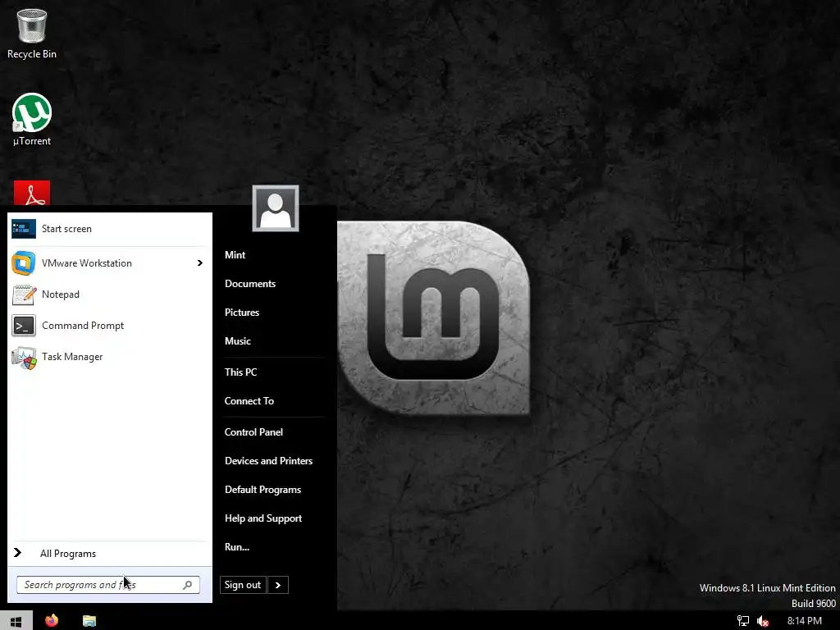The image size is (840, 630).
Task: Click the Command Prompt icon
Action: click(24, 325)
